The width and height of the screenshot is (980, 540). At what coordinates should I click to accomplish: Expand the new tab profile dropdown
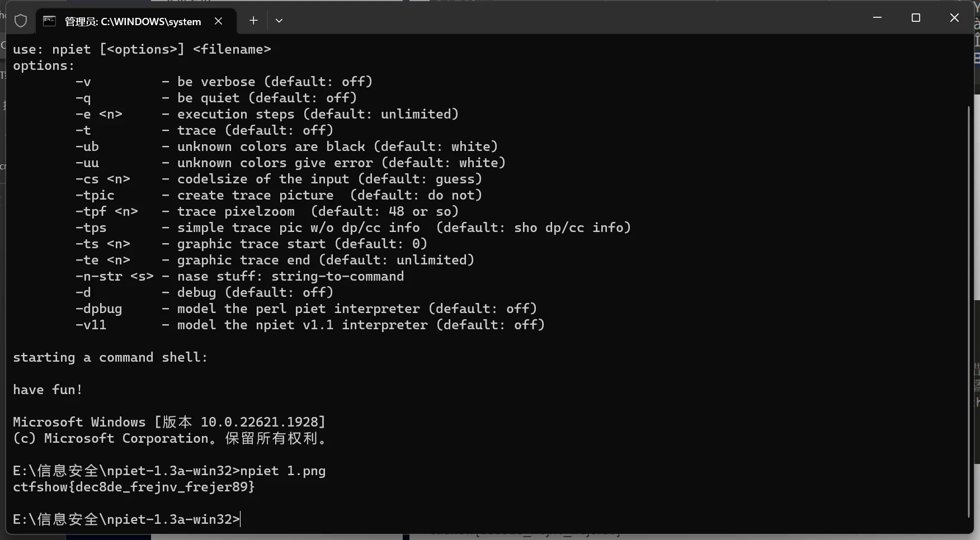coord(279,21)
